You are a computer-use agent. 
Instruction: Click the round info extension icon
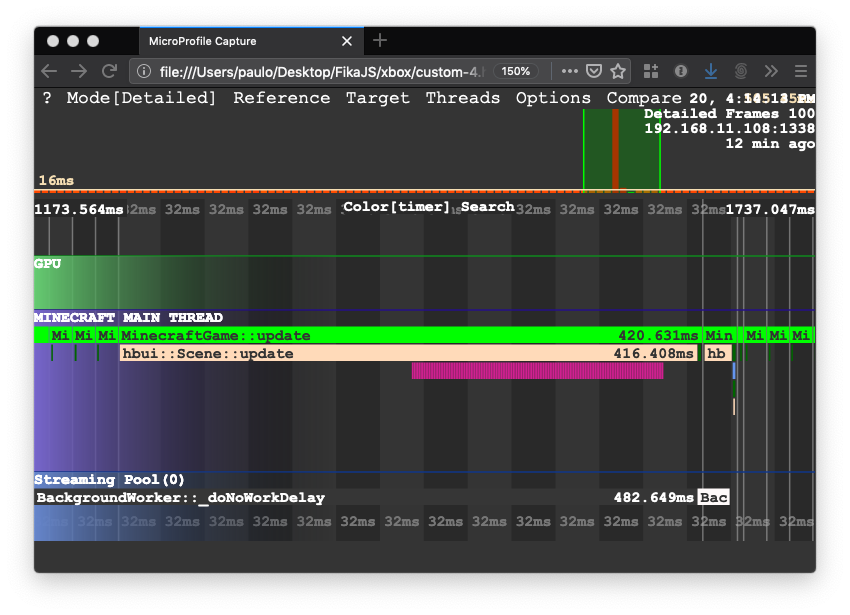681,71
